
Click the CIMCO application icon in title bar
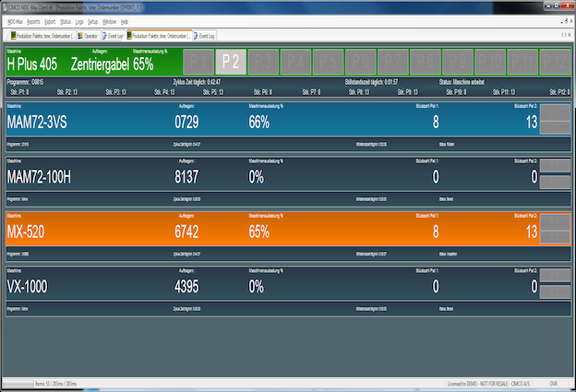(x=5, y=7)
